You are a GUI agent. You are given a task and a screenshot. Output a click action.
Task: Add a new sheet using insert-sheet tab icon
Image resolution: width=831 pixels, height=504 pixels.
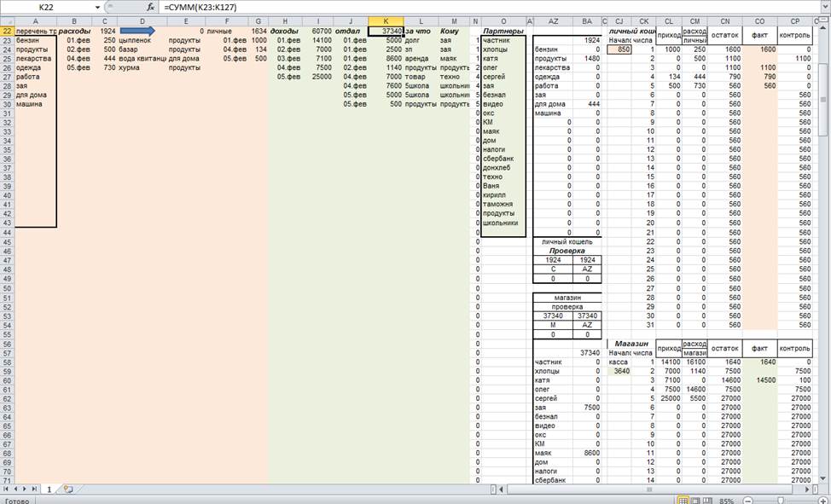click(x=68, y=490)
